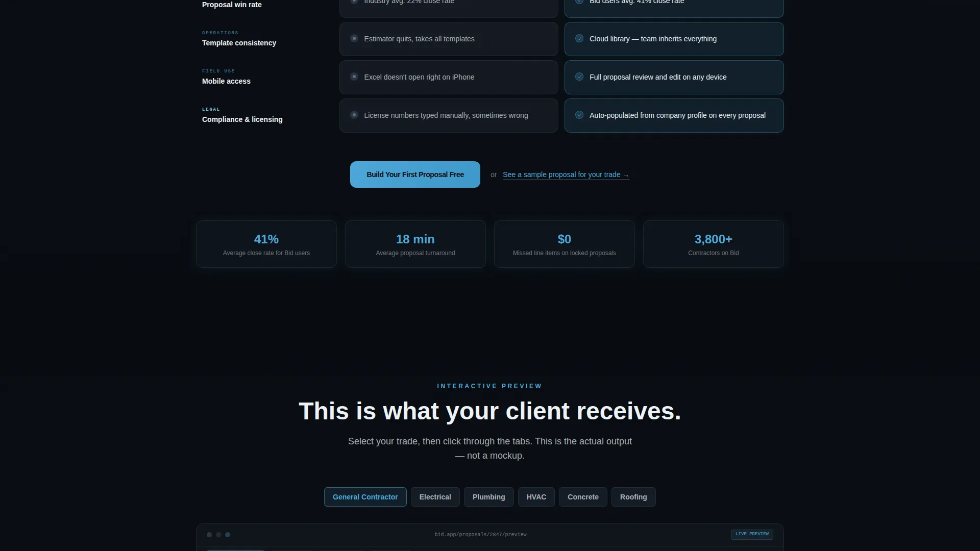Click the Mobile access row label
Screen dimensions: 980x551
click(x=226, y=81)
